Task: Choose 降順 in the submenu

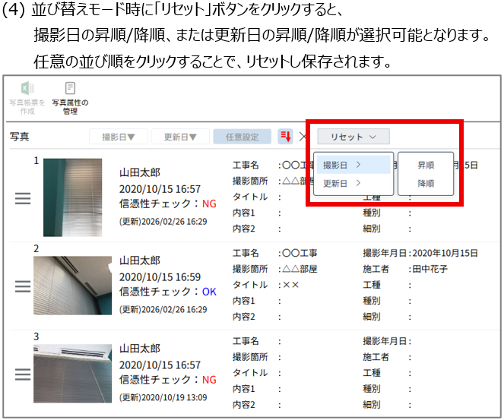Action: (x=426, y=183)
